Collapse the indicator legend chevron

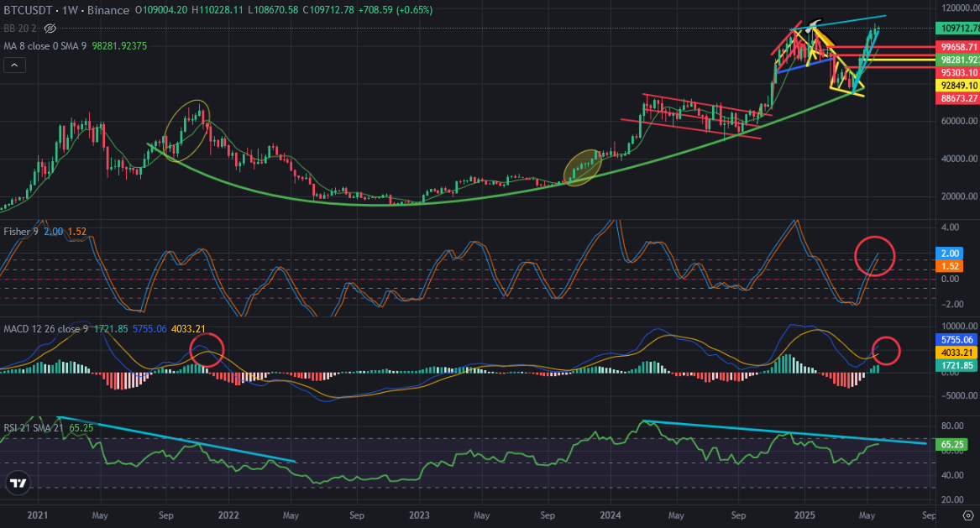[x=15, y=65]
